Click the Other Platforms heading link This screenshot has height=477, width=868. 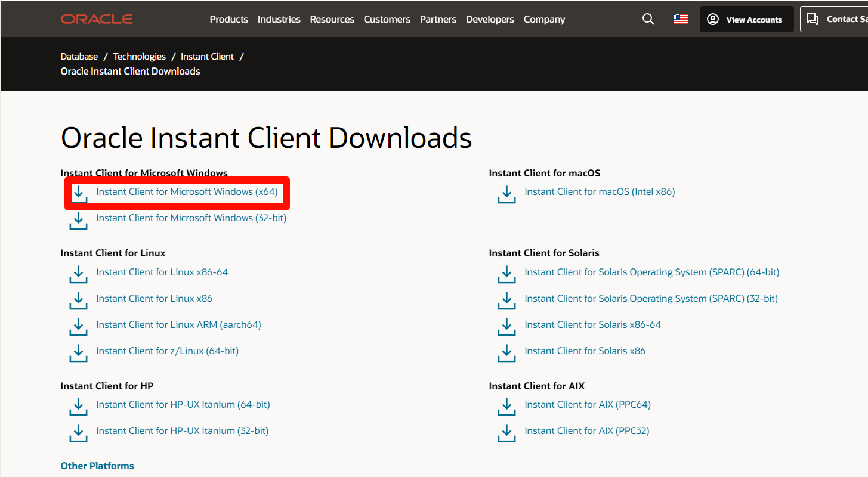tap(97, 466)
